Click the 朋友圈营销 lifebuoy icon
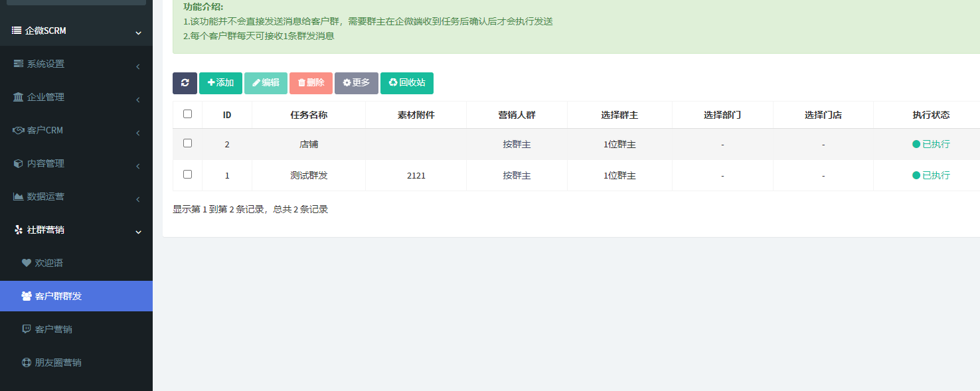Image resolution: width=980 pixels, height=391 pixels. pos(27,362)
